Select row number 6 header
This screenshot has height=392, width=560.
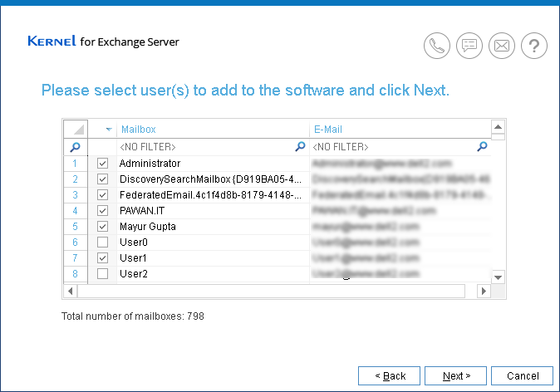click(76, 242)
